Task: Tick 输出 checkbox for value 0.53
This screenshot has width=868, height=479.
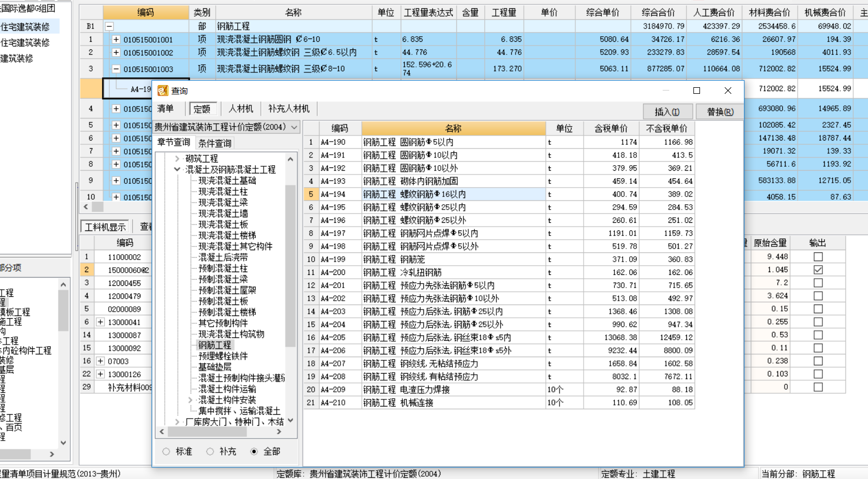Action: [818, 335]
